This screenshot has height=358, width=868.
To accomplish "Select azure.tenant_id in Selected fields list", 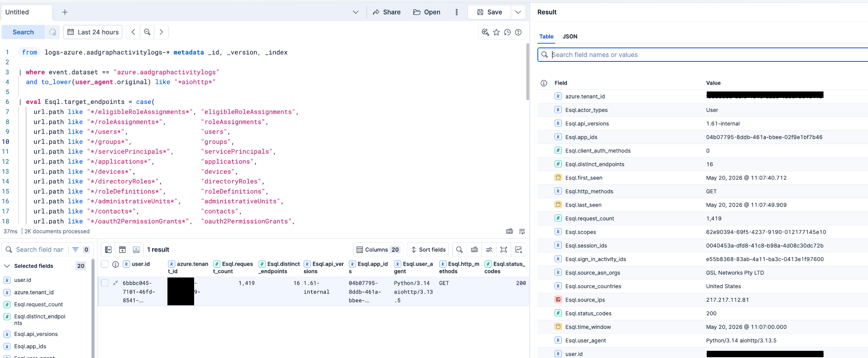I will coord(34,292).
